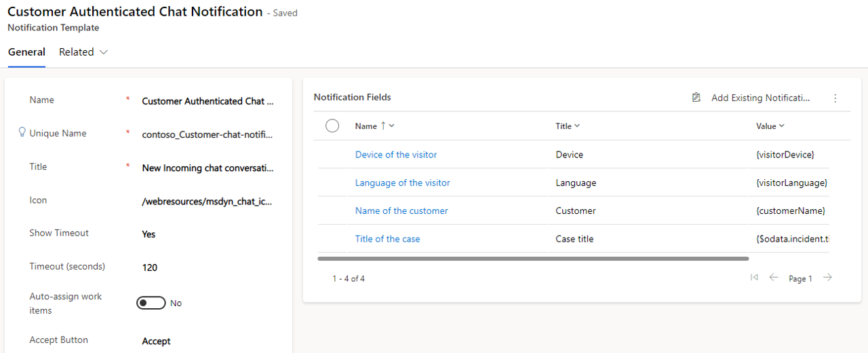Click the Notification Fields section heading
This screenshot has height=353, width=868.
[353, 97]
